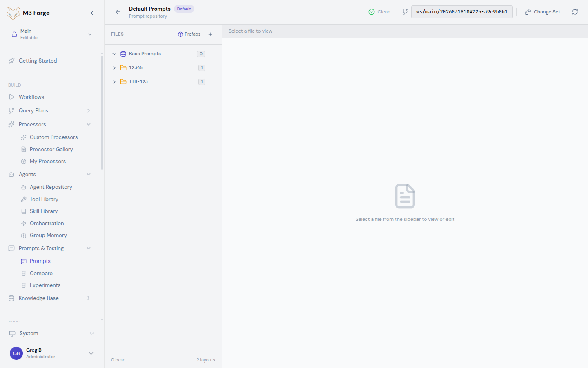
Task: Click the git branch icon near workspace name
Action: point(405,12)
